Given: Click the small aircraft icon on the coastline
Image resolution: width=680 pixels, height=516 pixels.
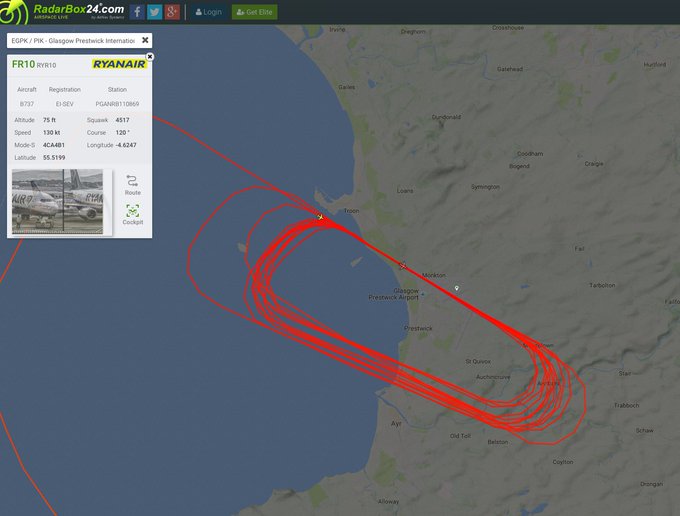Looking at the screenshot, I should (402, 266).
